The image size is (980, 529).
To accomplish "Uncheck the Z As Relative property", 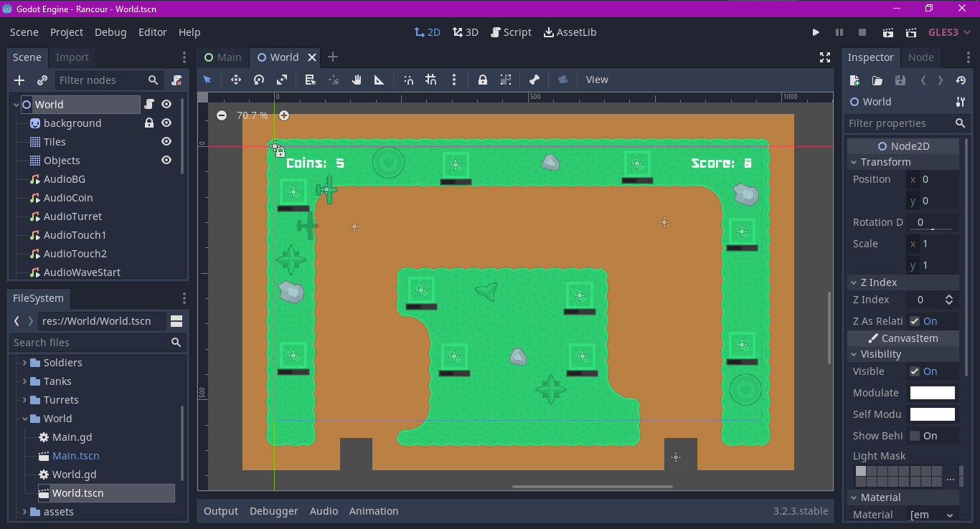I will tap(914, 320).
